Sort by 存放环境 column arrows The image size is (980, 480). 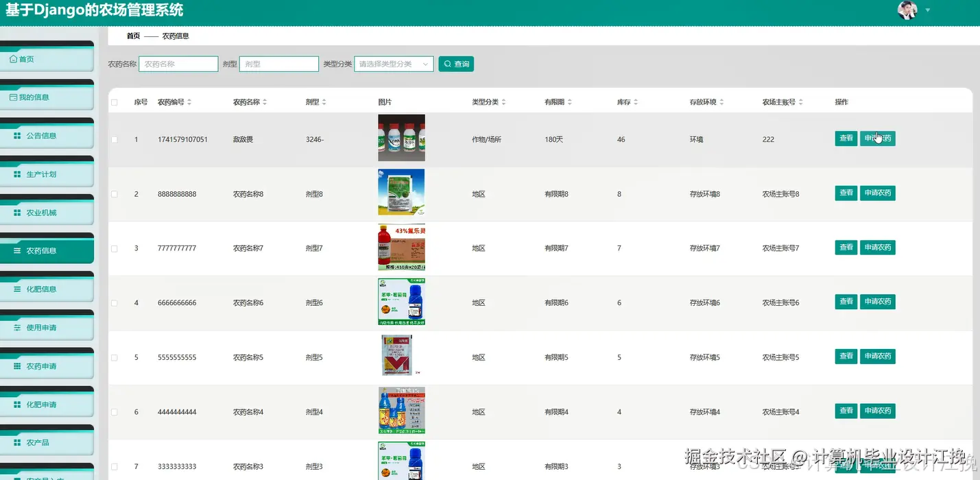[x=721, y=102]
